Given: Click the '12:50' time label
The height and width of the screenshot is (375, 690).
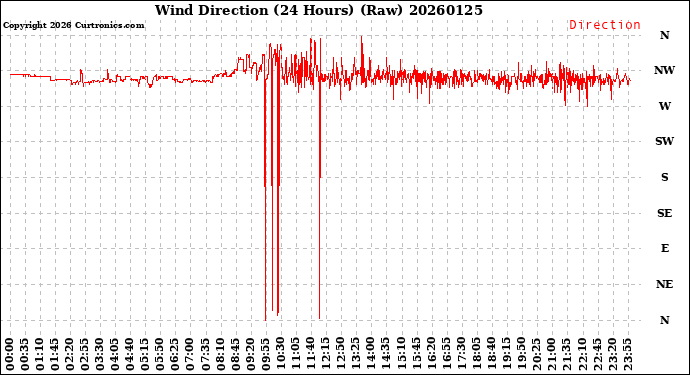Looking at the screenshot, I should 341,354.
